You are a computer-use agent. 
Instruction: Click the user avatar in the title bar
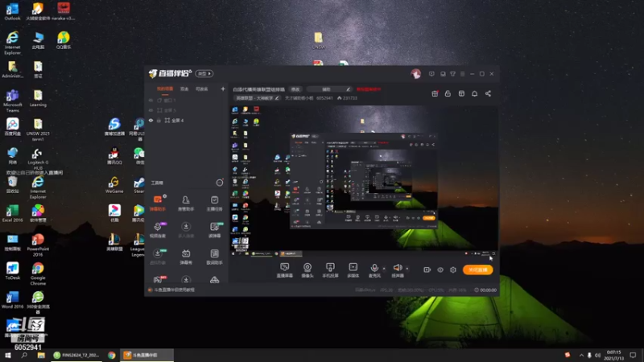point(415,74)
